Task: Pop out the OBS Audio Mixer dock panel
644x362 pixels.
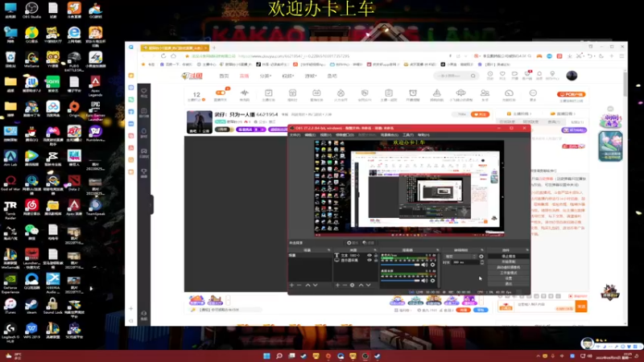Action: coord(437,250)
